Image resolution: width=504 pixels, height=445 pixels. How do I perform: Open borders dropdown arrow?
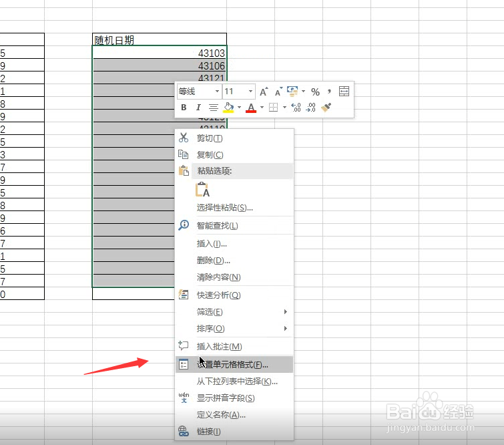click(x=284, y=107)
